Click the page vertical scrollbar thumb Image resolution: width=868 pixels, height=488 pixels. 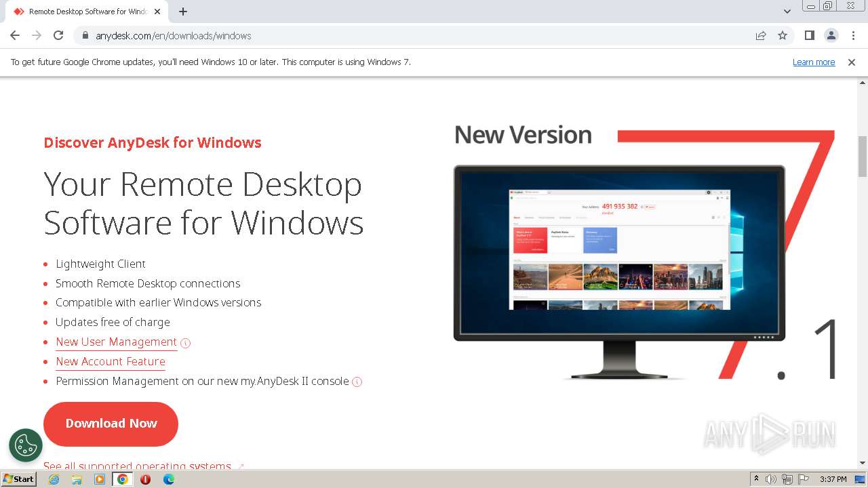click(x=863, y=156)
